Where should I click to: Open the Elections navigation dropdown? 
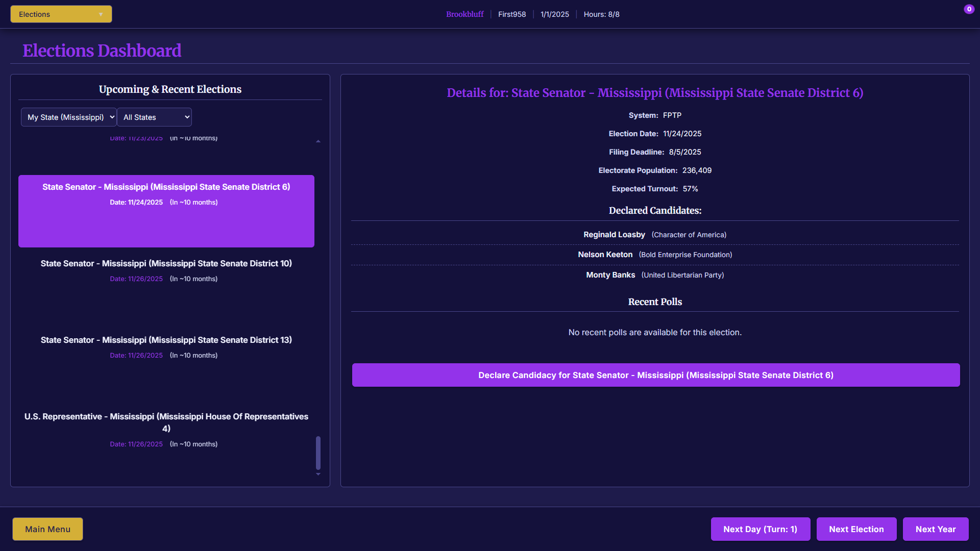pyautogui.click(x=61, y=14)
